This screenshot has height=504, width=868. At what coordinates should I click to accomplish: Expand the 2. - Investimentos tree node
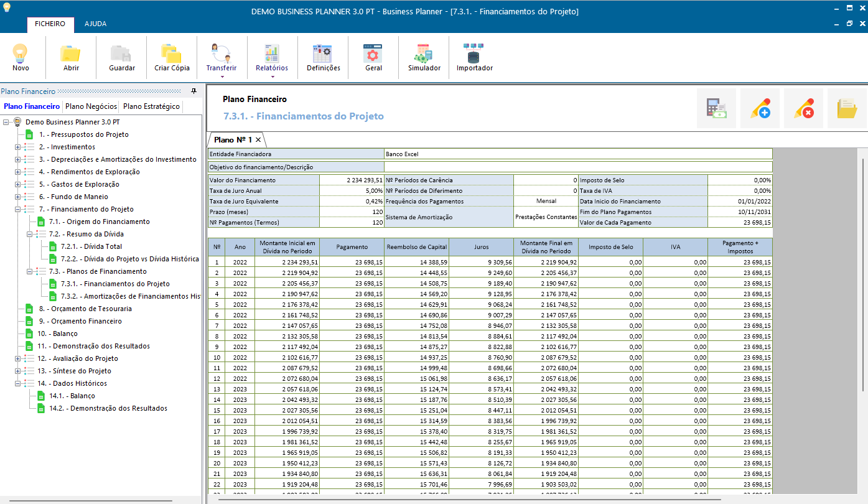click(18, 147)
